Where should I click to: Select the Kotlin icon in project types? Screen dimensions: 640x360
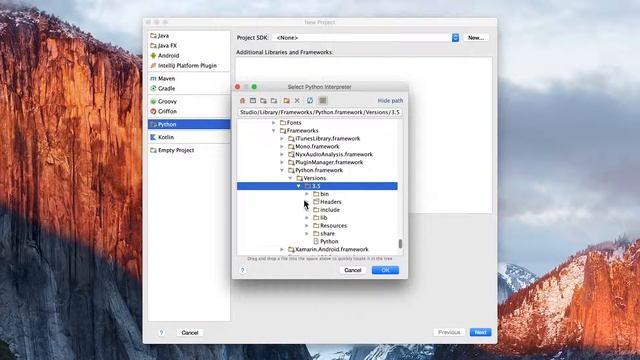(x=153, y=137)
